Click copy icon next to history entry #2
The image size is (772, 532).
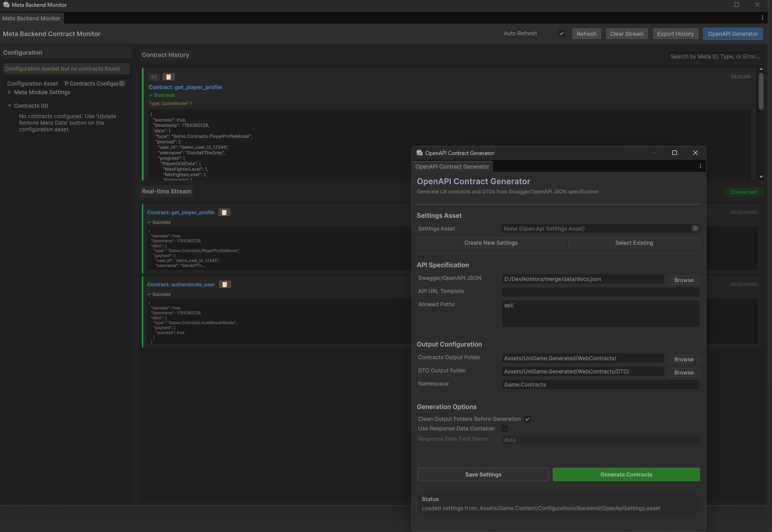pos(168,77)
